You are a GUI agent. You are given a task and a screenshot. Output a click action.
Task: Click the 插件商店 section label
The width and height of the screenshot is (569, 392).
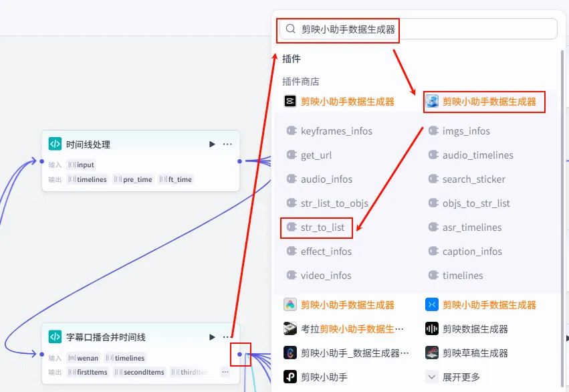[x=301, y=82]
